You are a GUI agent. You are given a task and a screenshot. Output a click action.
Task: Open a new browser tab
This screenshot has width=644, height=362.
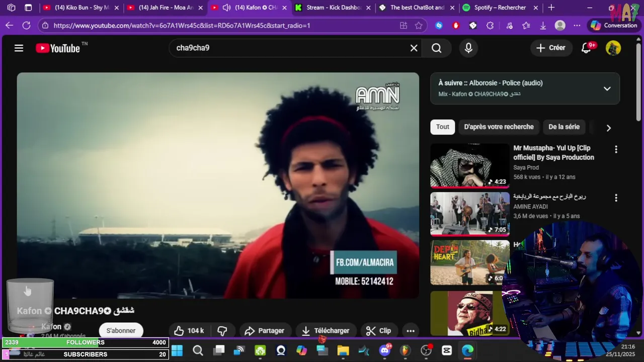point(551,8)
